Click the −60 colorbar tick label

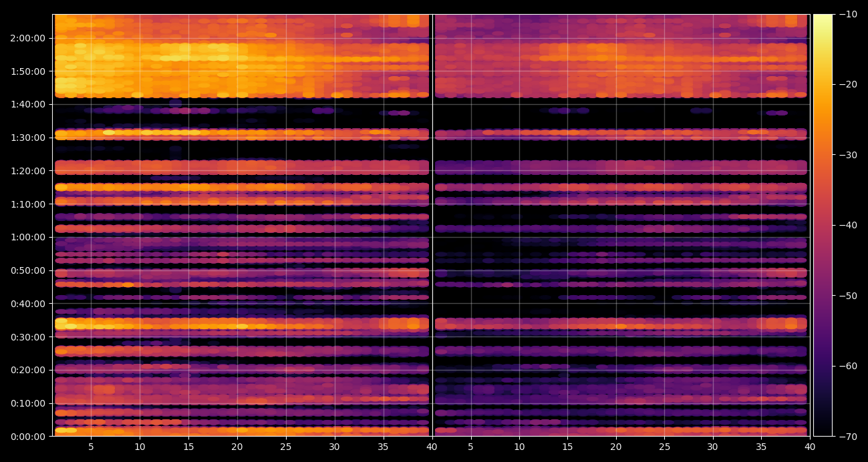849,366
